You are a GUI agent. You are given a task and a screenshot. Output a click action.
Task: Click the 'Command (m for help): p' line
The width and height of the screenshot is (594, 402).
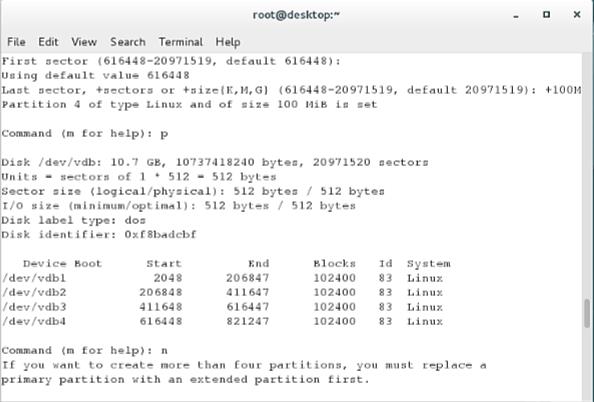pyautogui.click(x=85, y=134)
